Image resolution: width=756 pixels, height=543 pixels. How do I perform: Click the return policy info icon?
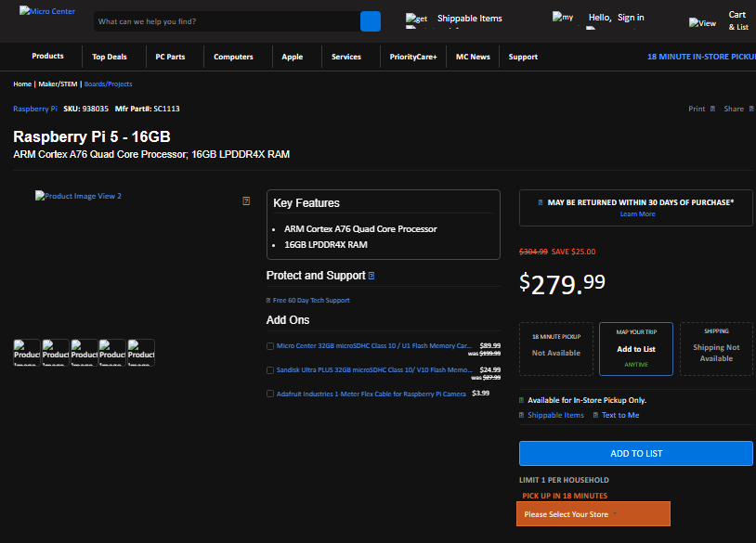click(541, 202)
